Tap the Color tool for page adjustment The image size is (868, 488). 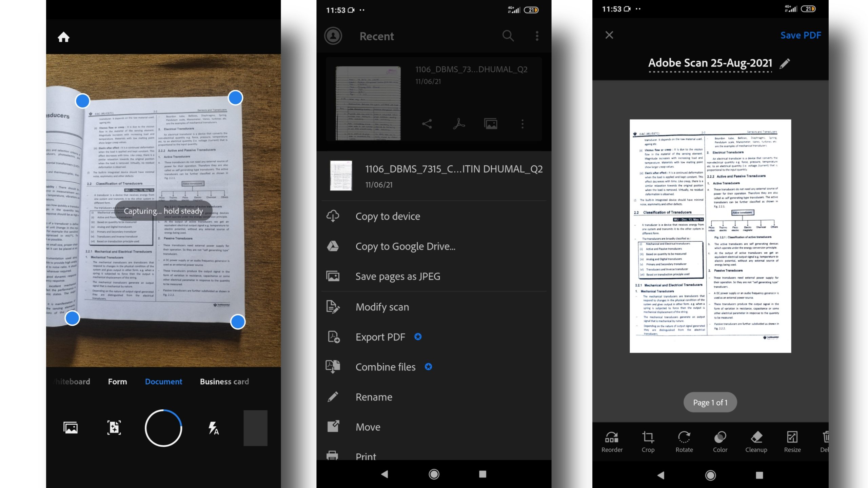point(719,441)
